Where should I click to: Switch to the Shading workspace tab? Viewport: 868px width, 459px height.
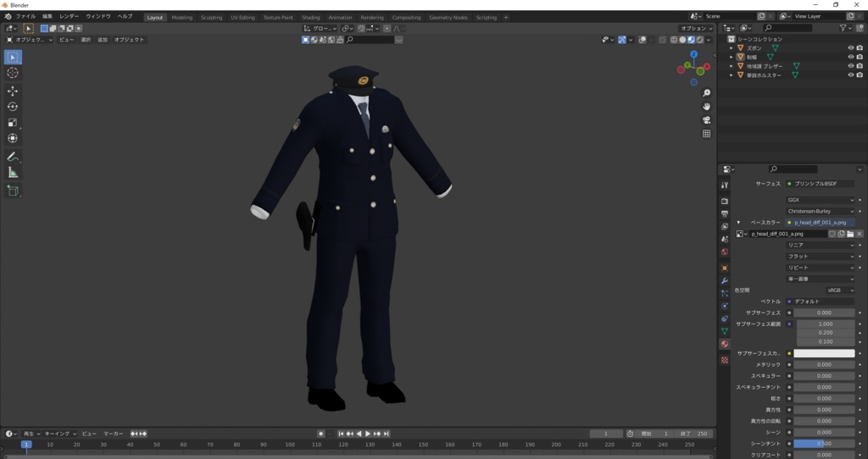pyautogui.click(x=310, y=18)
